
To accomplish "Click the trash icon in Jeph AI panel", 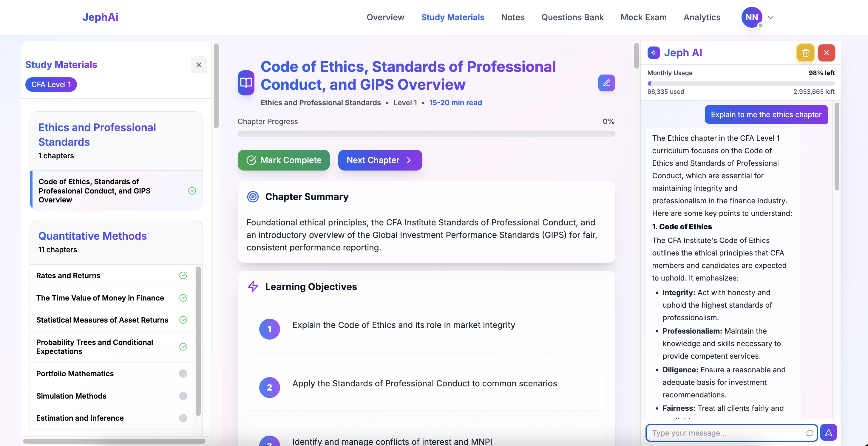I will (x=805, y=53).
